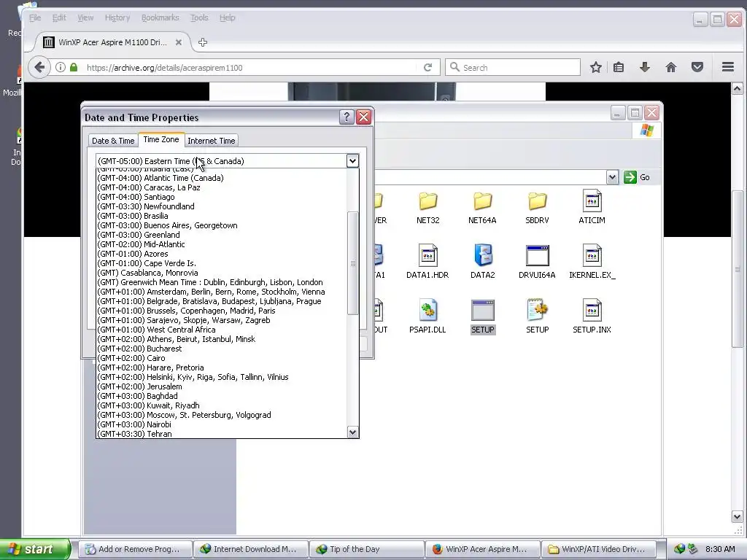Select the DATA2 cabinet file

(x=483, y=262)
